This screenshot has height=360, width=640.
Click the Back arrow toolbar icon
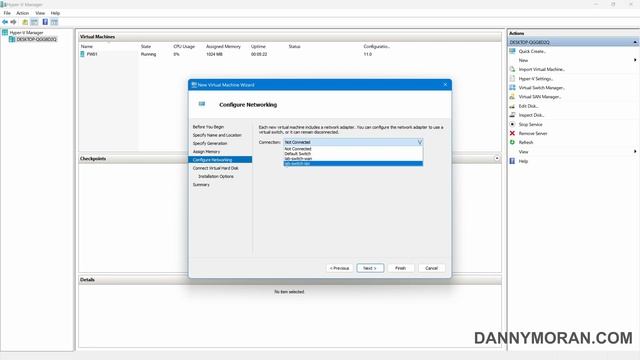pos(5,22)
